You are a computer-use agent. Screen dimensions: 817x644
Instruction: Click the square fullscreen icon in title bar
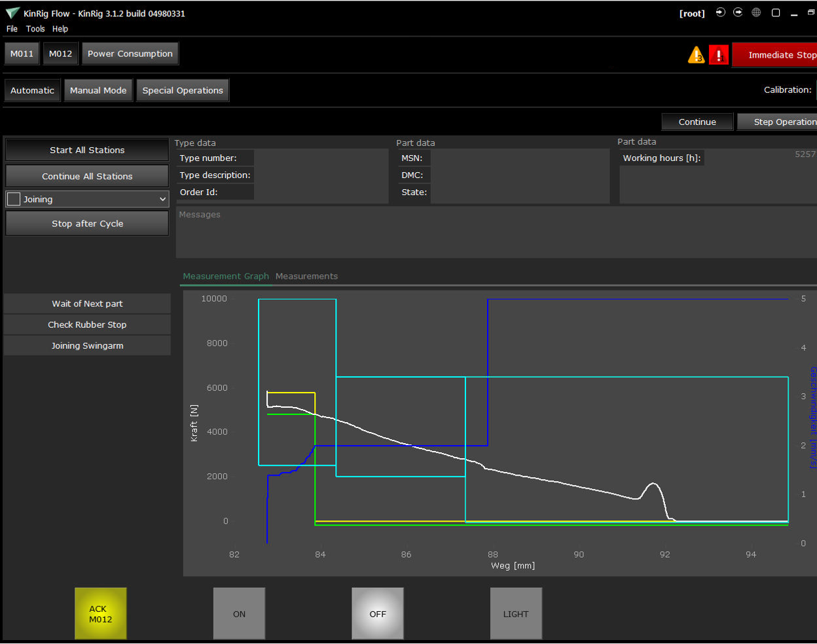[x=776, y=12]
